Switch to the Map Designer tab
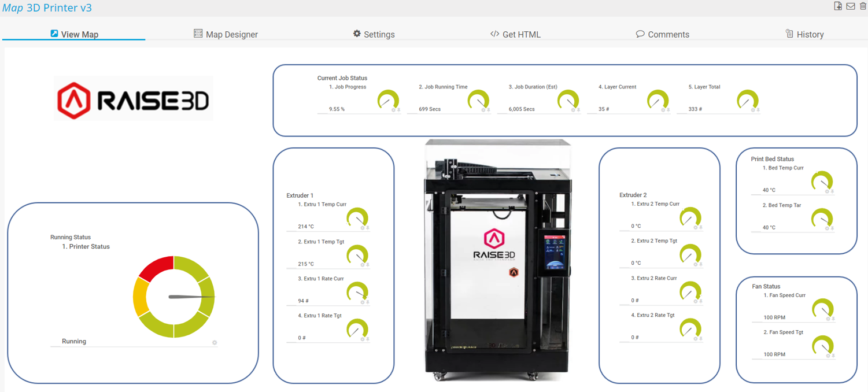 [x=226, y=34]
